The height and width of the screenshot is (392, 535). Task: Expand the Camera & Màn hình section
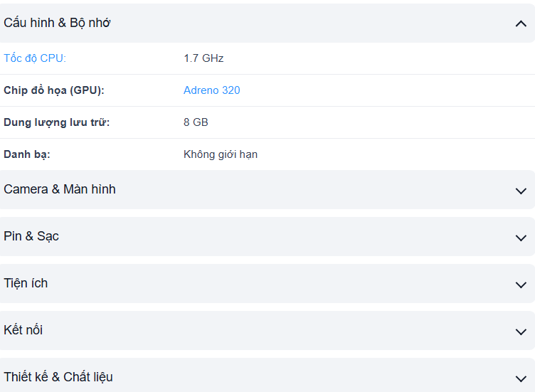[x=60, y=189]
